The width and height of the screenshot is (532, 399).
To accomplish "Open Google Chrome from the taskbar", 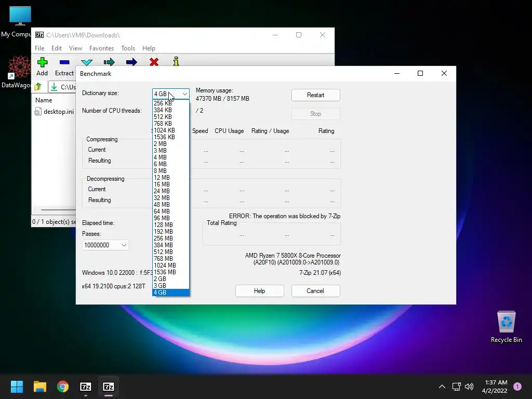I will click(x=63, y=387).
